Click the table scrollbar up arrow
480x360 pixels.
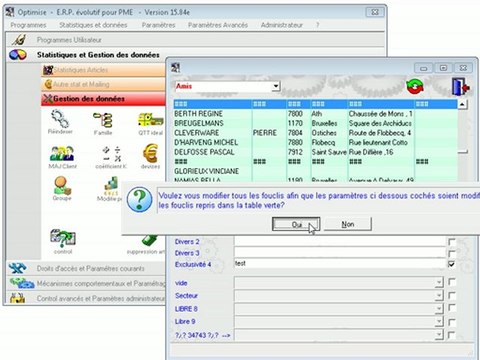[x=463, y=104]
